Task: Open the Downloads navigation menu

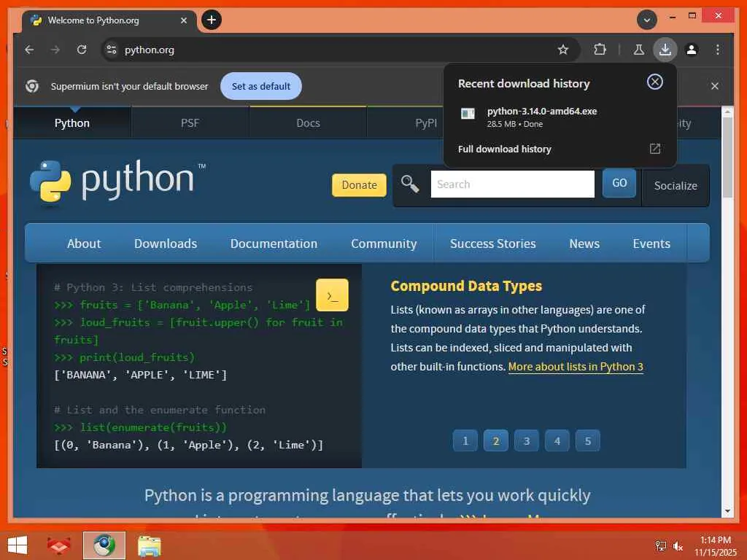Action: pos(166,244)
